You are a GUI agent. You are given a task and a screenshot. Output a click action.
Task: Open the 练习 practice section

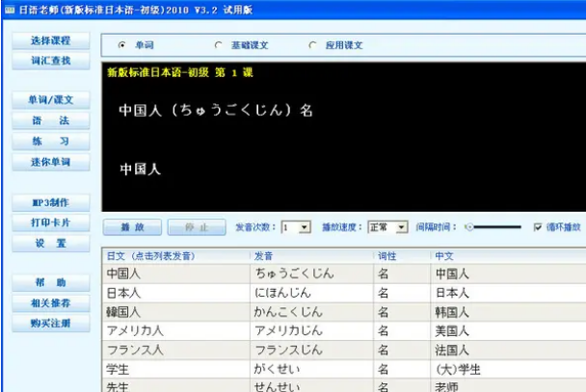click(51, 142)
